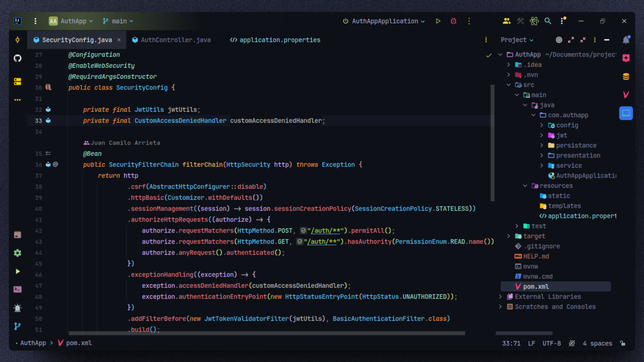Viewport: 644px width, 362px height.
Task: Switch to application.properties tab
Action: (x=275, y=40)
